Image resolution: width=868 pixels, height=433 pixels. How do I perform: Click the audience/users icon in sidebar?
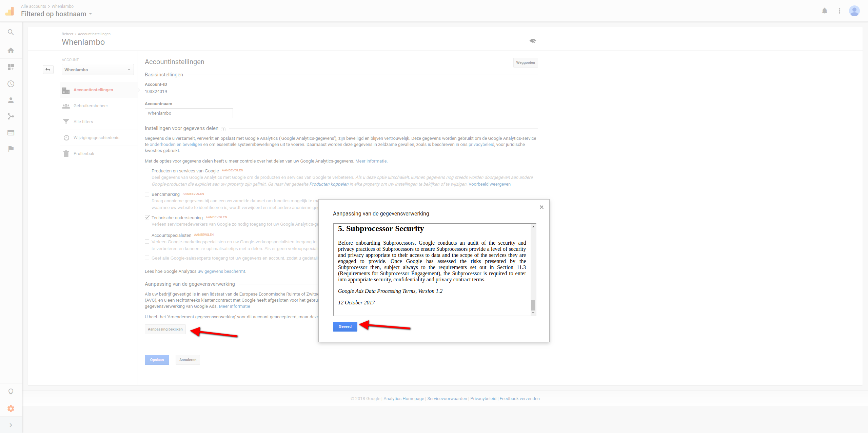tap(11, 100)
